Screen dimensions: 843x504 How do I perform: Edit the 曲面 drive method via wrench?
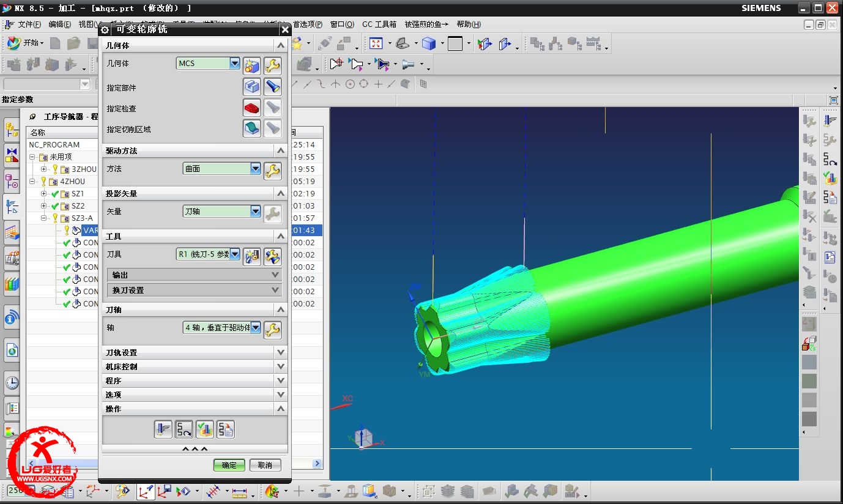coord(272,171)
